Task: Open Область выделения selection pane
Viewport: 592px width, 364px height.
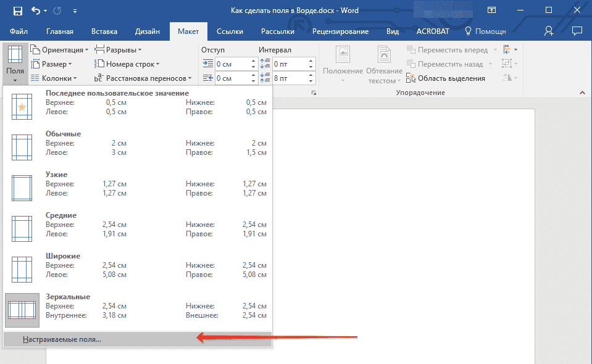Action: click(446, 78)
